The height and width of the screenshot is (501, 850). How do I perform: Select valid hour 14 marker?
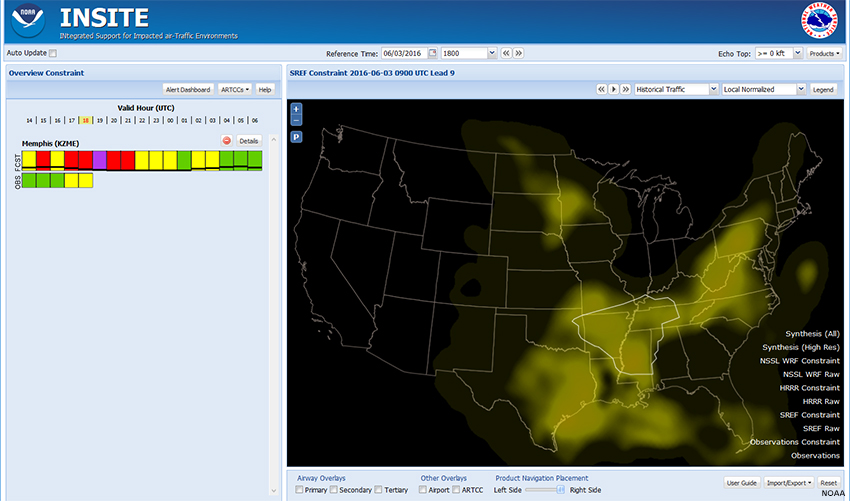click(29, 120)
